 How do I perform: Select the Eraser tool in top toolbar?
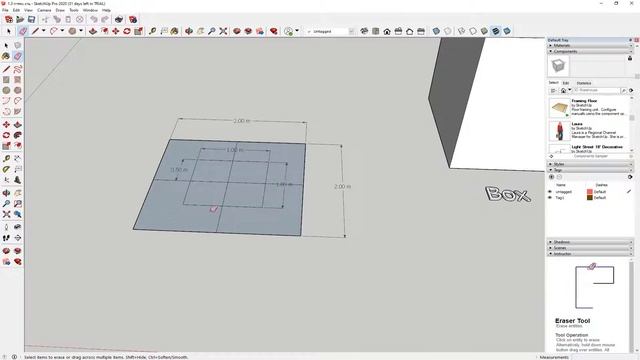22,31
